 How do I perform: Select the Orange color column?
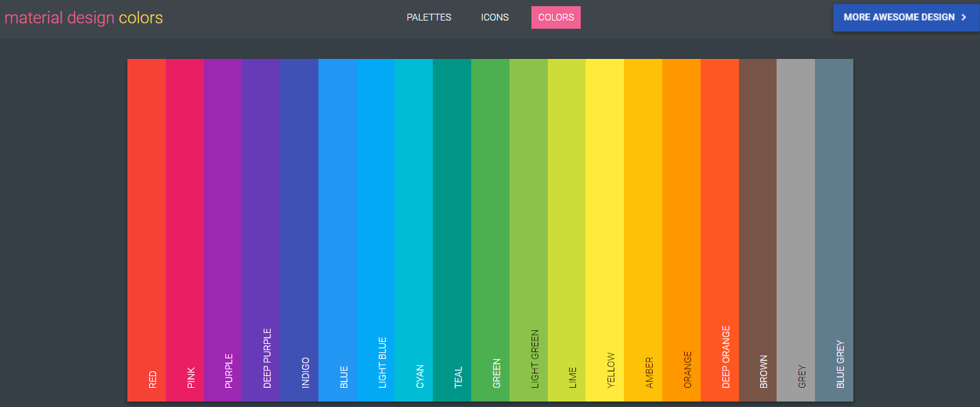[x=681, y=230]
